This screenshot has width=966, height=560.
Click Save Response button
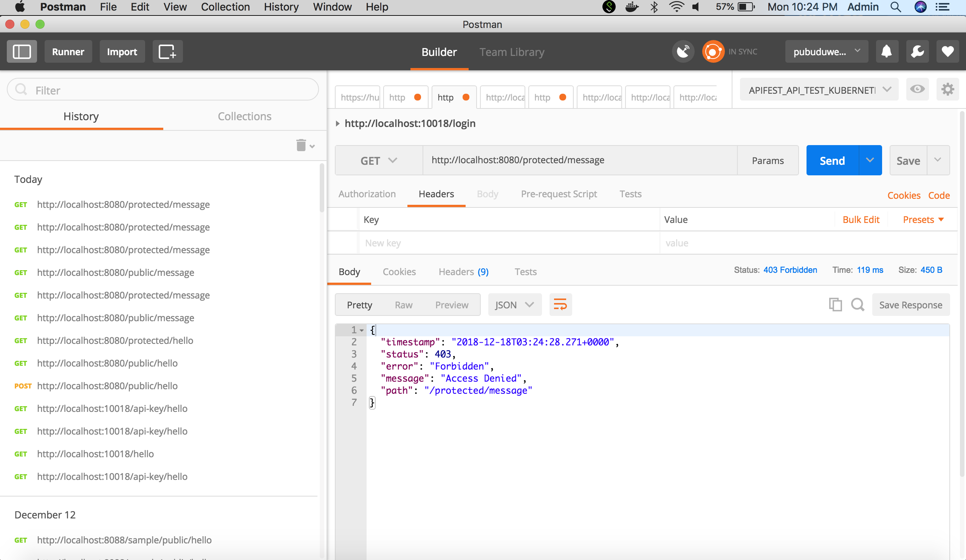point(910,305)
